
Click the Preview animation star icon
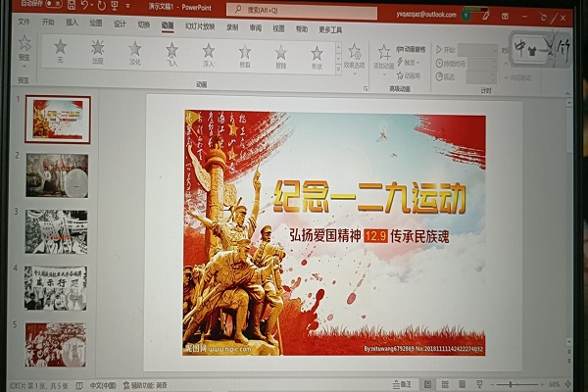pos(24,45)
